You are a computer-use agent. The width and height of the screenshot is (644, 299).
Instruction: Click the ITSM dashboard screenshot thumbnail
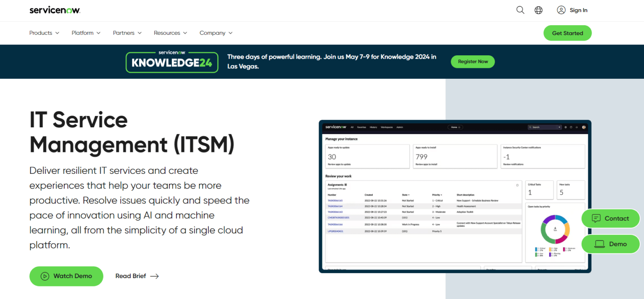pos(455,196)
